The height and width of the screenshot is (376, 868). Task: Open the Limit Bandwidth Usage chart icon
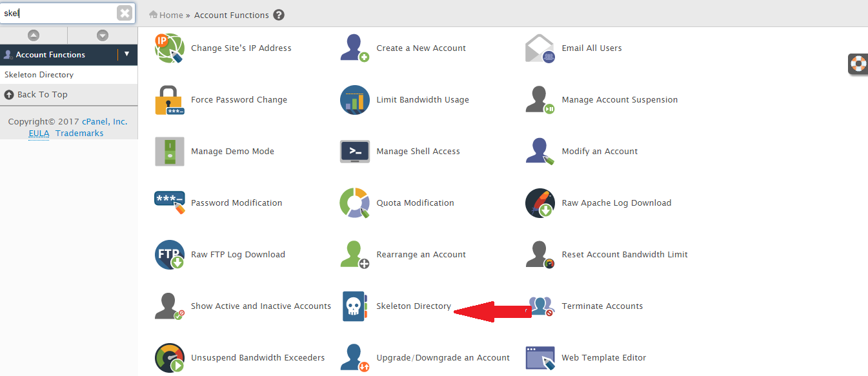coord(355,100)
